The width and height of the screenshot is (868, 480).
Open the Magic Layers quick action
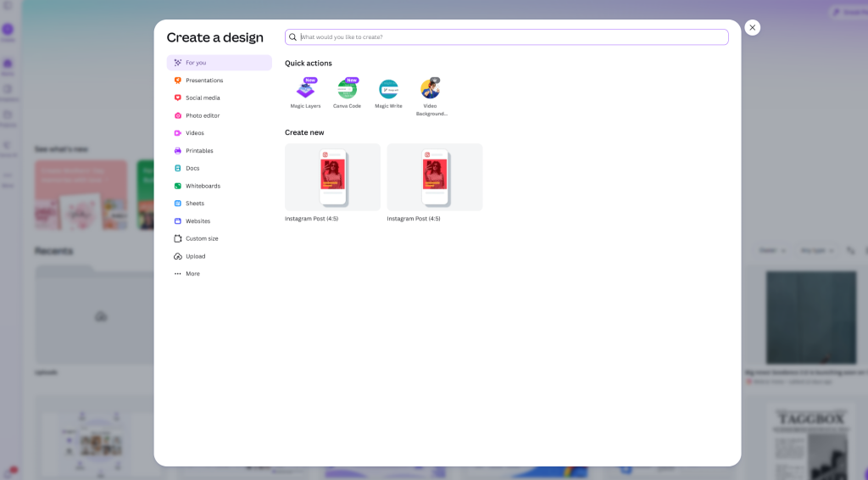tap(305, 93)
